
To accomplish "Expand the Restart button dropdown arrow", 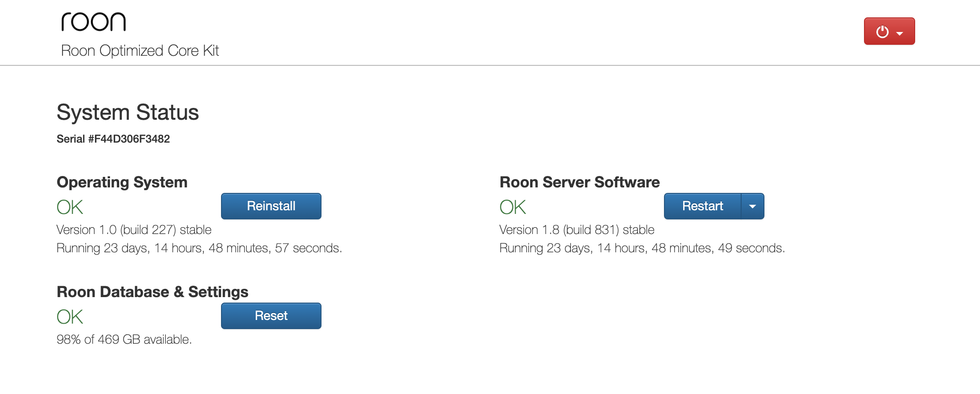I will pos(753,206).
